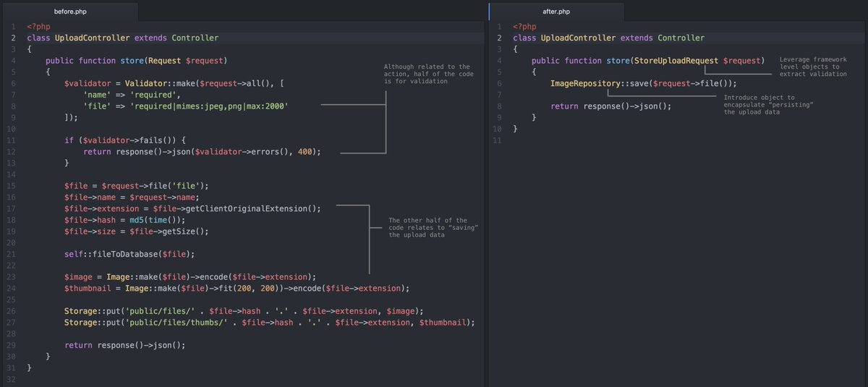Click the $file->hash = md5(time()) line
Screen dimensions: 868x387
click(x=124, y=220)
